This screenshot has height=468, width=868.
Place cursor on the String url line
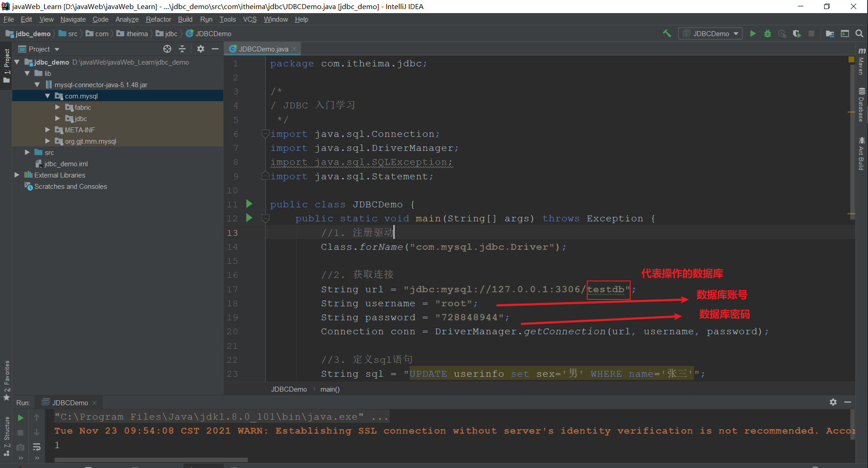pyautogui.click(x=478, y=289)
